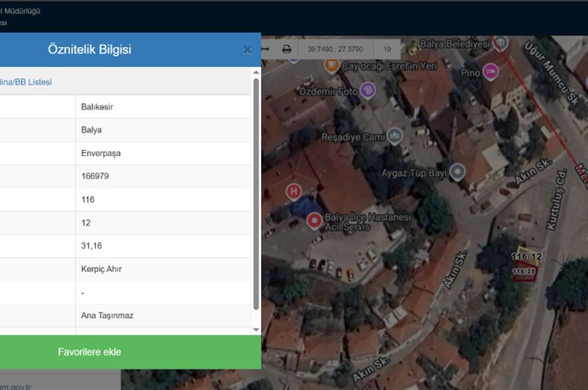Click the Balya Belediyesi marker
The image size is (588, 390).
point(500,43)
